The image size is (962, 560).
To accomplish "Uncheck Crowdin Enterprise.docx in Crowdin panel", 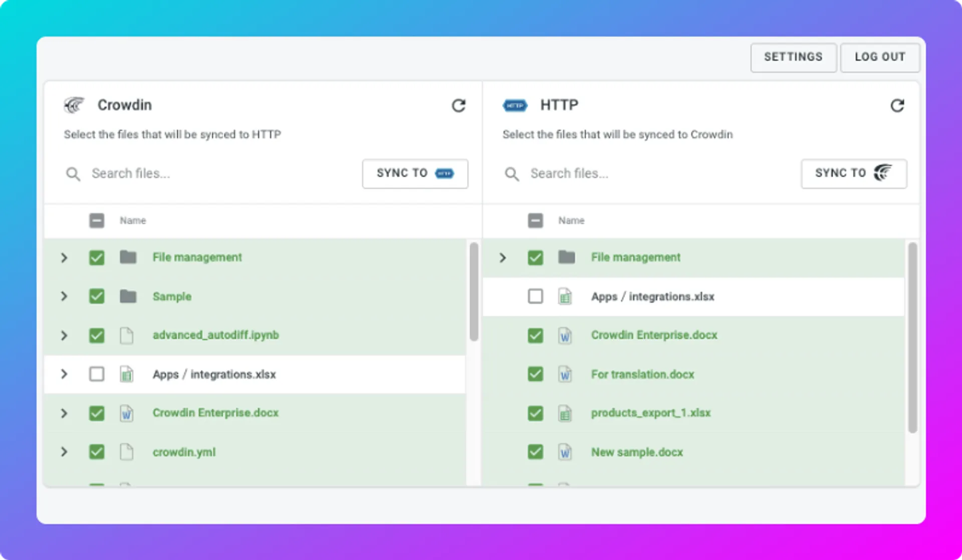I will (97, 413).
